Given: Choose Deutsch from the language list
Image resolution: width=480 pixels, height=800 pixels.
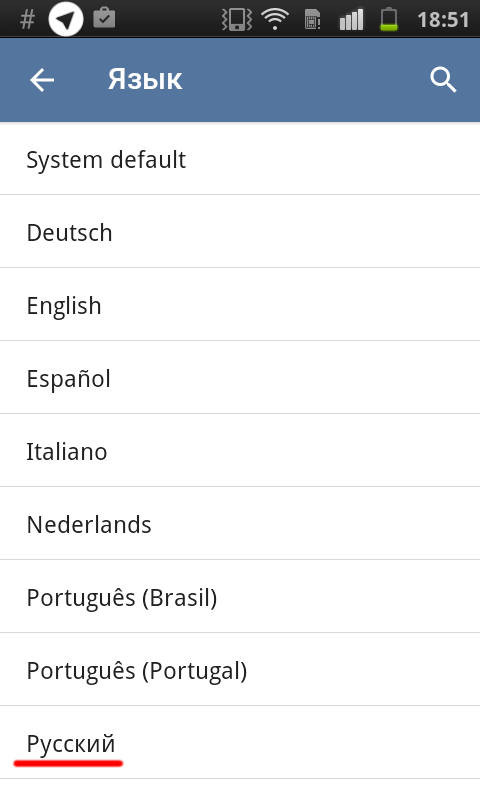Looking at the screenshot, I should click(x=240, y=232).
